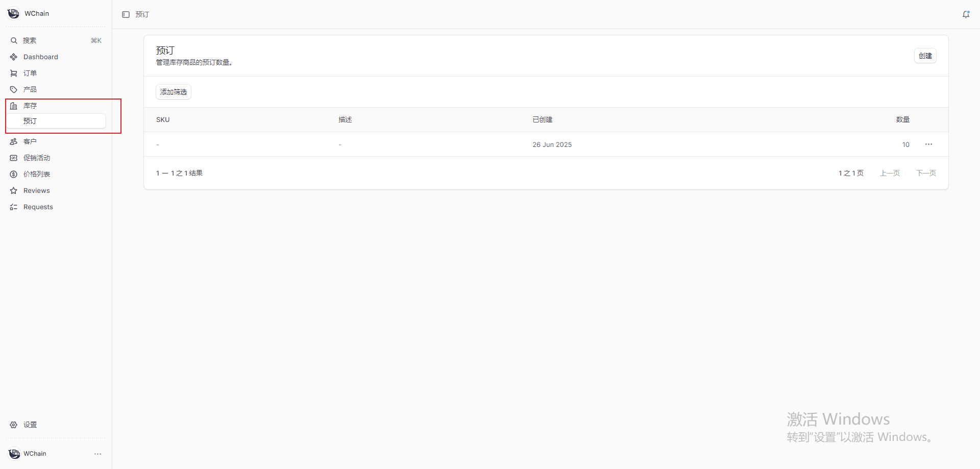The height and width of the screenshot is (469, 980).
Task: Click the Reviews star icon
Action: (14, 191)
